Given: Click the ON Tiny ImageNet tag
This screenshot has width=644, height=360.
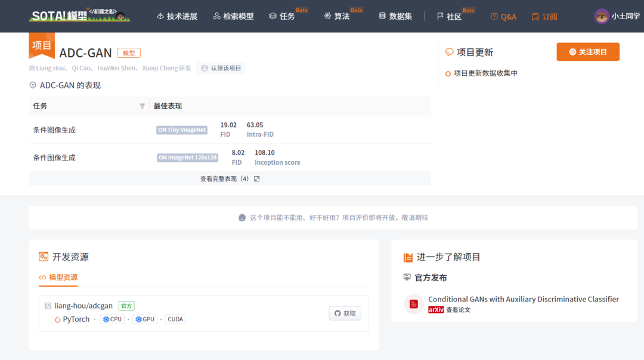Looking at the screenshot, I should pos(181,130).
